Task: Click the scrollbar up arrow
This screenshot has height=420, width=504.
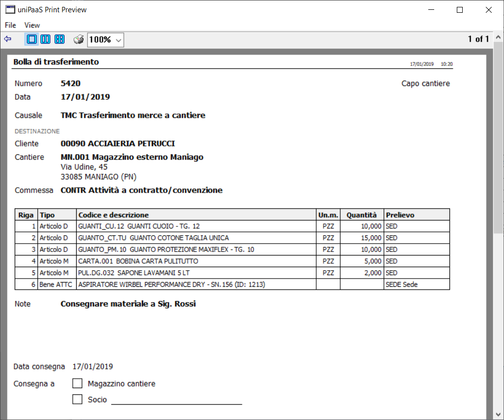Action: point(498,37)
